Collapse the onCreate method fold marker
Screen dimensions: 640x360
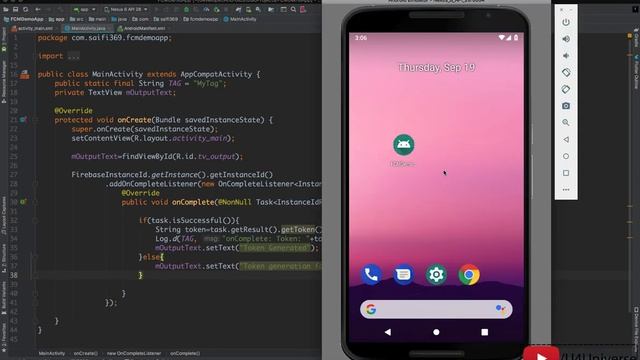pyautogui.click(x=36, y=120)
